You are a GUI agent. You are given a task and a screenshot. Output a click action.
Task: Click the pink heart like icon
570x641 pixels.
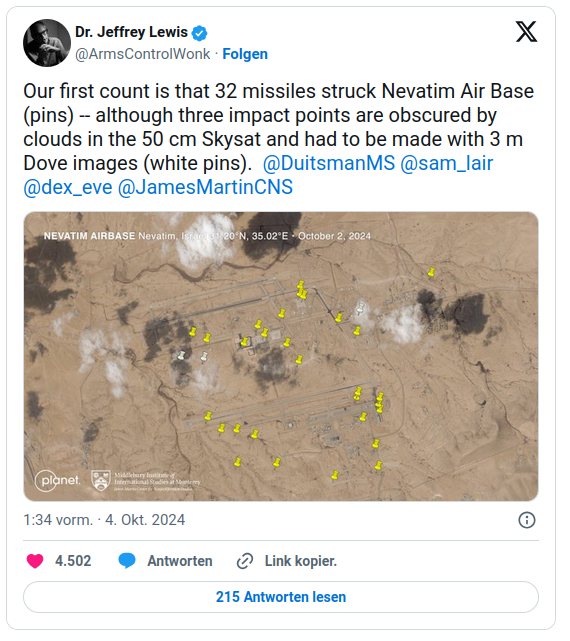click(35, 561)
